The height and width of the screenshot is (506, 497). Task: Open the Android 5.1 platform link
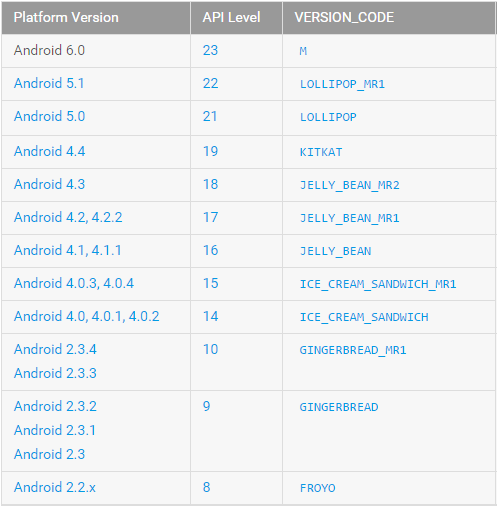coord(49,83)
